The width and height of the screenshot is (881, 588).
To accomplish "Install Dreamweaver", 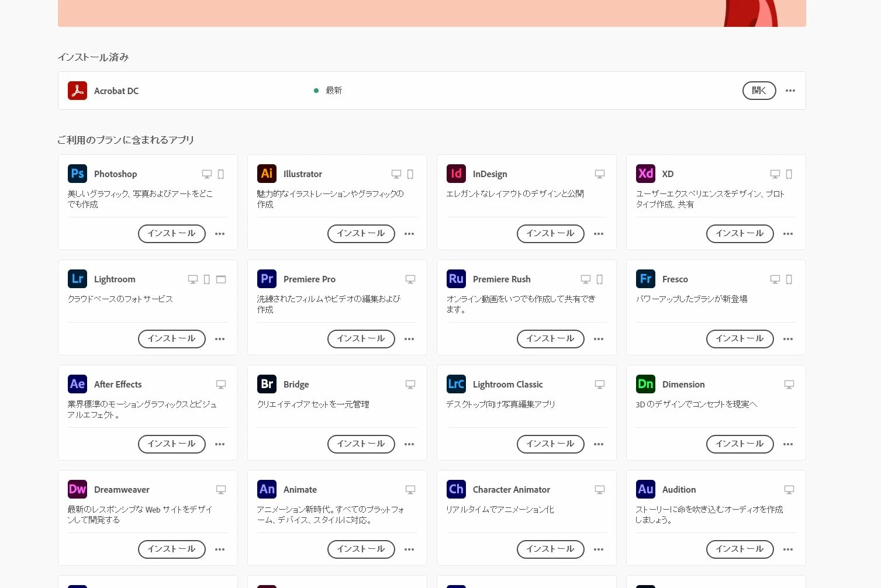I will pyautogui.click(x=172, y=549).
